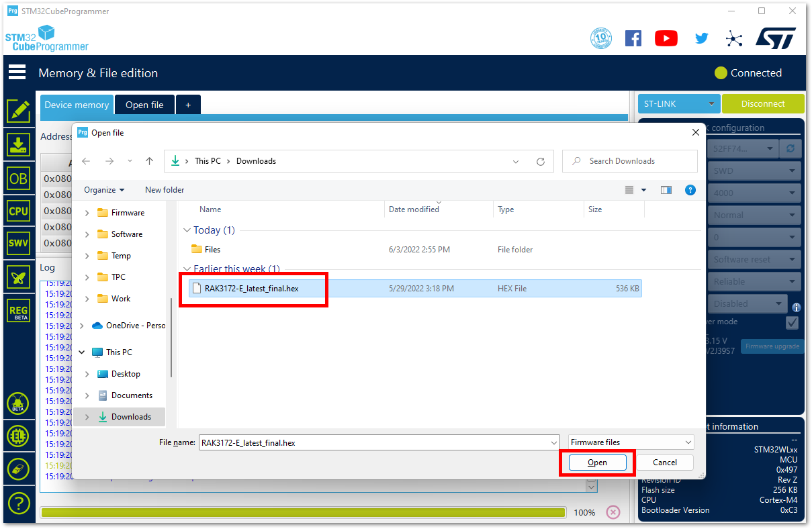Viewport: 812px width, 529px height.
Task: Open the electronic fuse (EL) sidebar icon
Action: [18, 436]
